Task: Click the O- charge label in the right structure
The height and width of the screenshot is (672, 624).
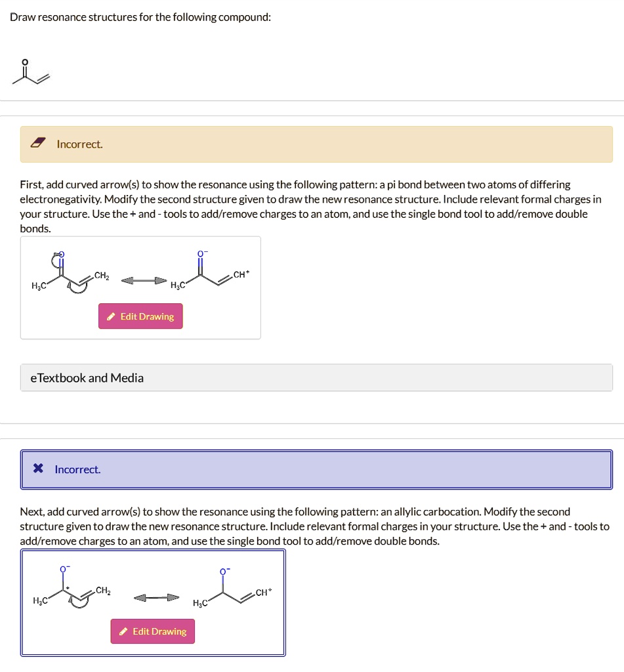Action: pos(201,253)
